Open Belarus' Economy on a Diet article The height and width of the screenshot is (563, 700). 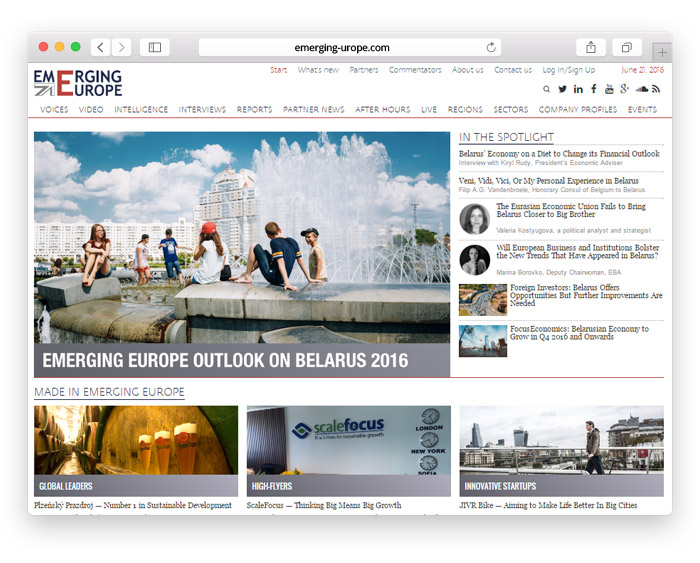[559, 154]
